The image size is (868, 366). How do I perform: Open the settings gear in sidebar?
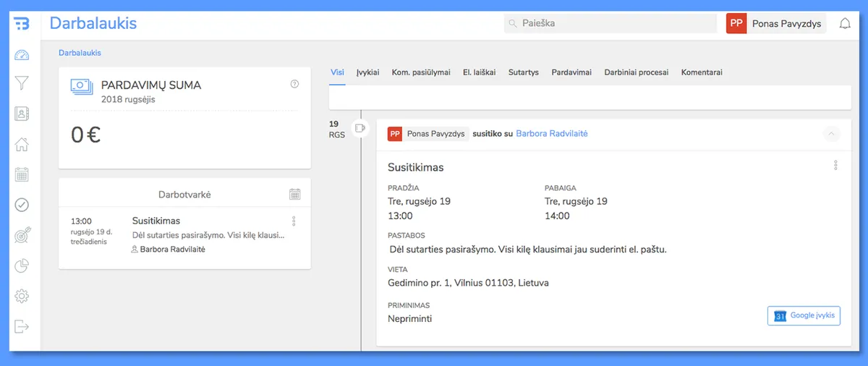[22, 296]
